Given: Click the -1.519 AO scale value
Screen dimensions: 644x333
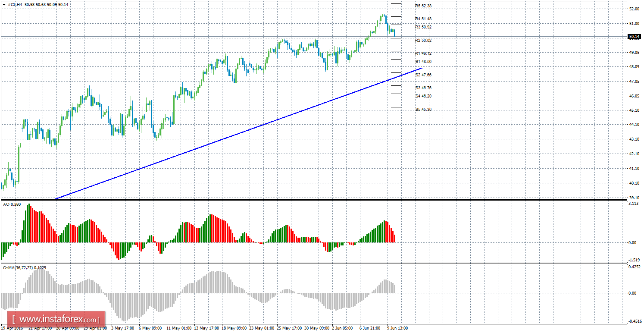Looking at the screenshot, I should (x=634, y=260).
